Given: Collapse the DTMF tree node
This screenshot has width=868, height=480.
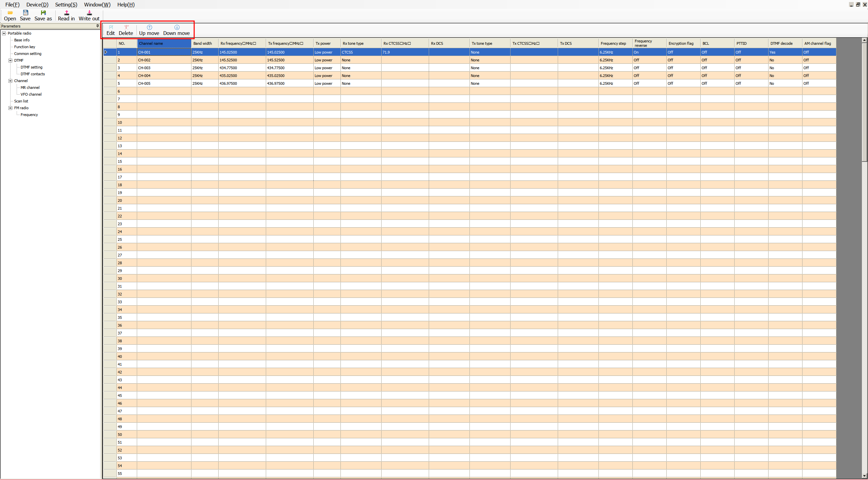Looking at the screenshot, I should (11, 60).
